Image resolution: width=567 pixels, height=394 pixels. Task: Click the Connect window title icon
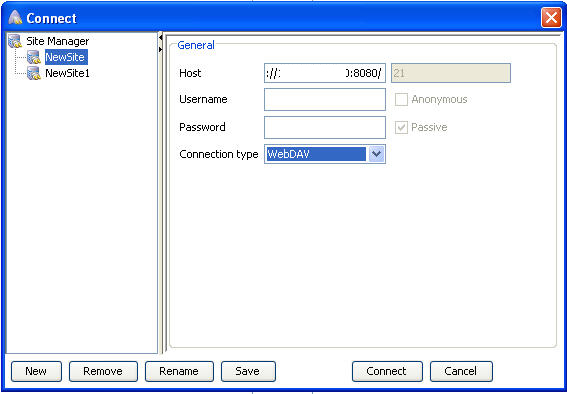click(15, 17)
